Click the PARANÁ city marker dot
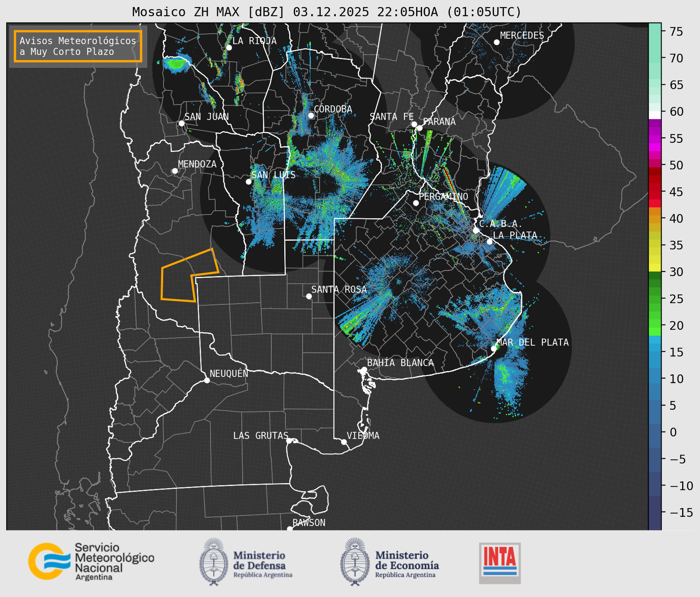This screenshot has width=700, height=597. pos(420,128)
